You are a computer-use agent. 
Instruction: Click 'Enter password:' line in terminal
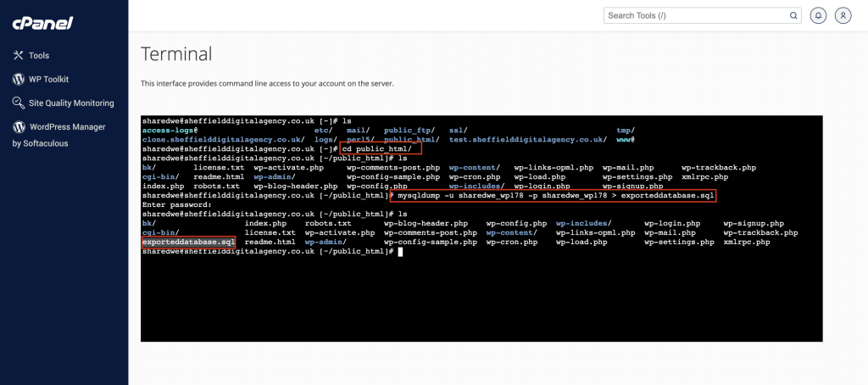tap(176, 204)
